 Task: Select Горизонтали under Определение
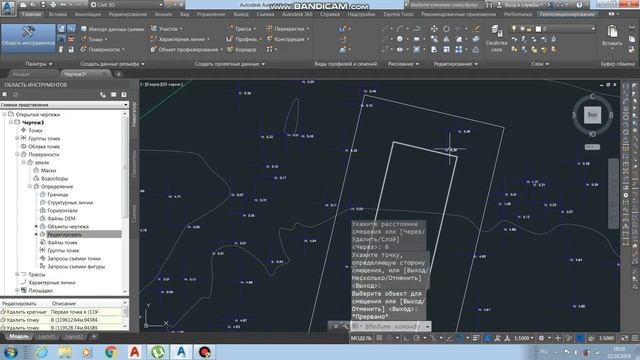[62, 211]
